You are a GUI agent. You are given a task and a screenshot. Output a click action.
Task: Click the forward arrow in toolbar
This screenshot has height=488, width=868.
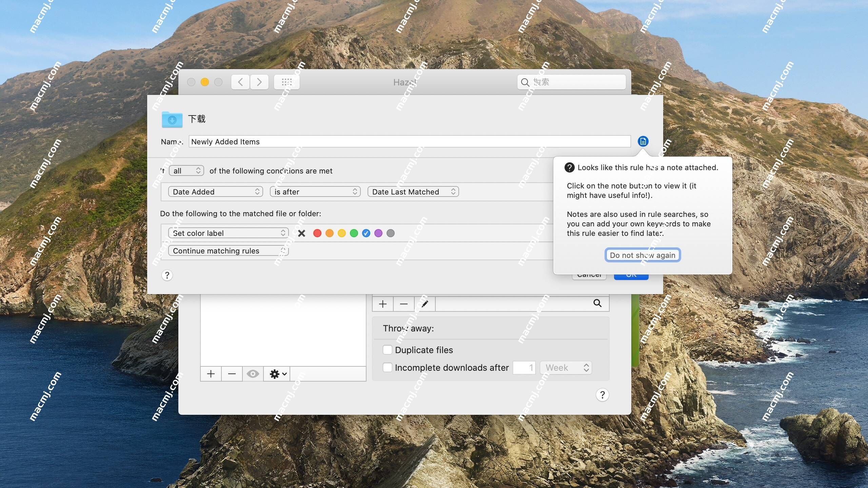[x=259, y=82]
